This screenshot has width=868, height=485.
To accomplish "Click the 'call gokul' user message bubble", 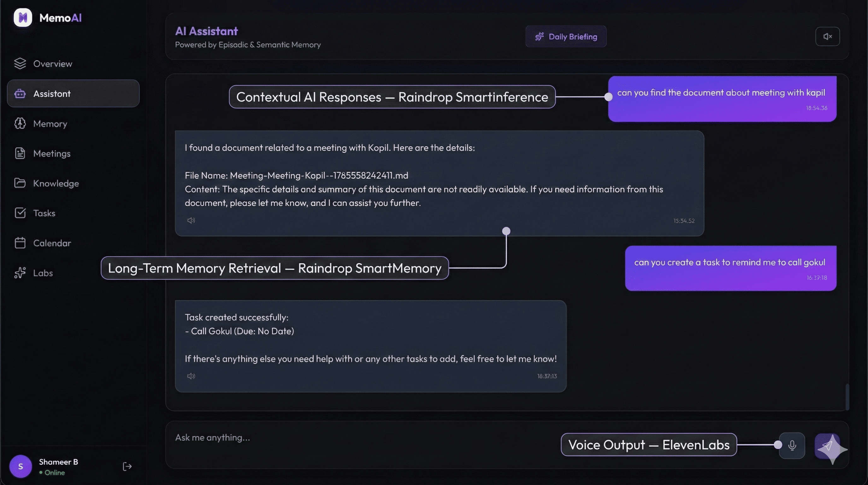I will pos(730,268).
